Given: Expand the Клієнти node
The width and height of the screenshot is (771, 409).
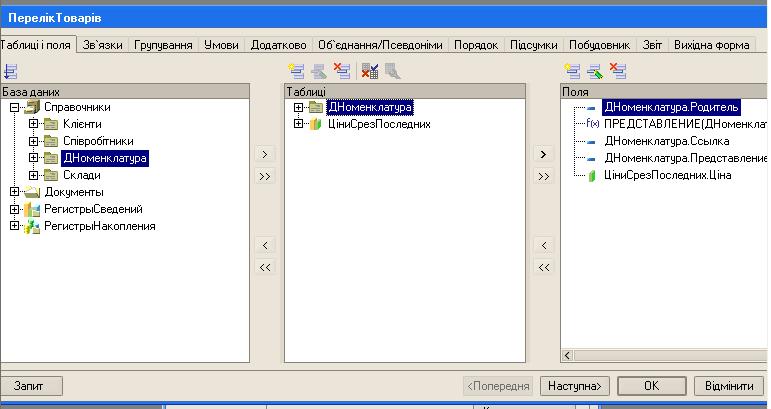Looking at the screenshot, I should click(33, 124).
